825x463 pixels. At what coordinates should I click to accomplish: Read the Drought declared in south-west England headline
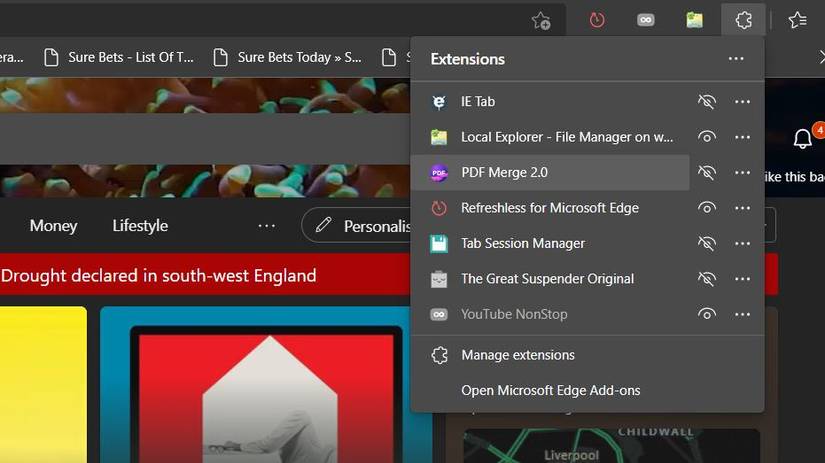[x=159, y=276]
